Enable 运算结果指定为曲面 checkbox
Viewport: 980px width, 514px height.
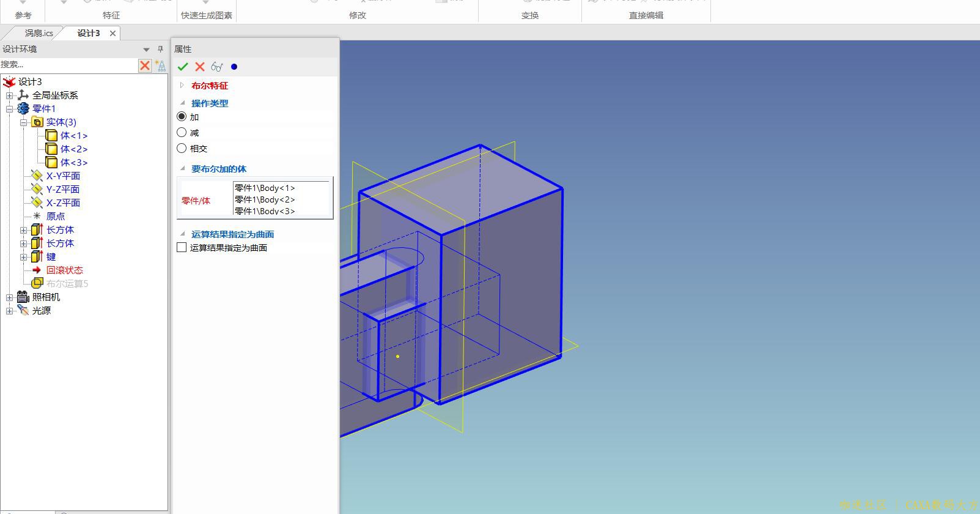182,247
